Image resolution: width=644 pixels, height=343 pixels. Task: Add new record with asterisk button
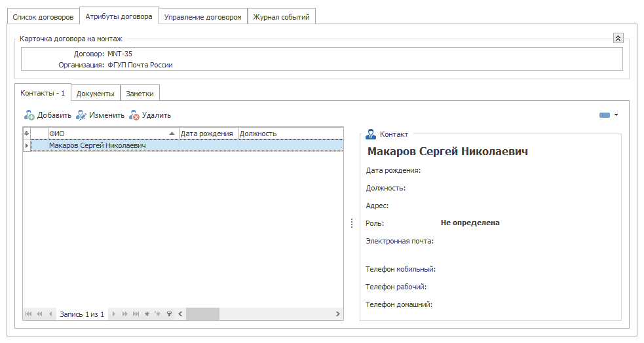(x=147, y=314)
